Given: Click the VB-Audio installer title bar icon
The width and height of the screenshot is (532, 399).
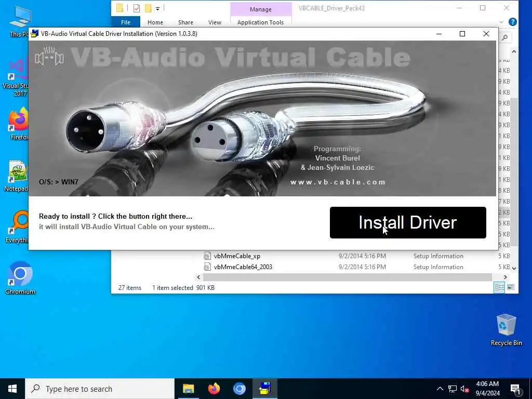Looking at the screenshot, I should click(35, 34).
